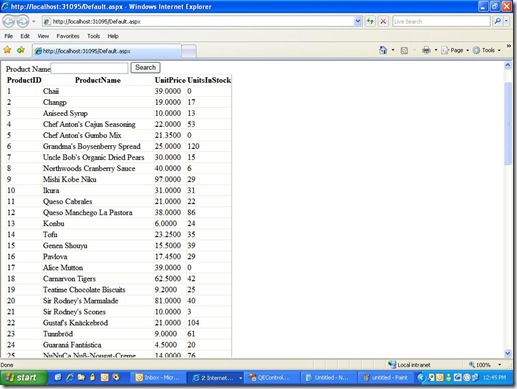Expand hidden system tray icons arrow
This screenshot has width=517, height=389.
pos(421,377)
